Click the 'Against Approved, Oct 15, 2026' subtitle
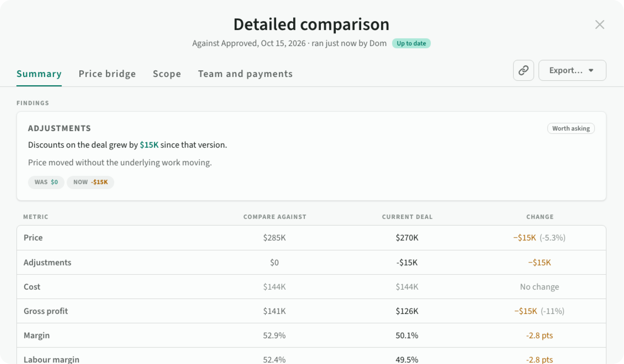Viewport: 624px width, 364px height. (249, 43)
